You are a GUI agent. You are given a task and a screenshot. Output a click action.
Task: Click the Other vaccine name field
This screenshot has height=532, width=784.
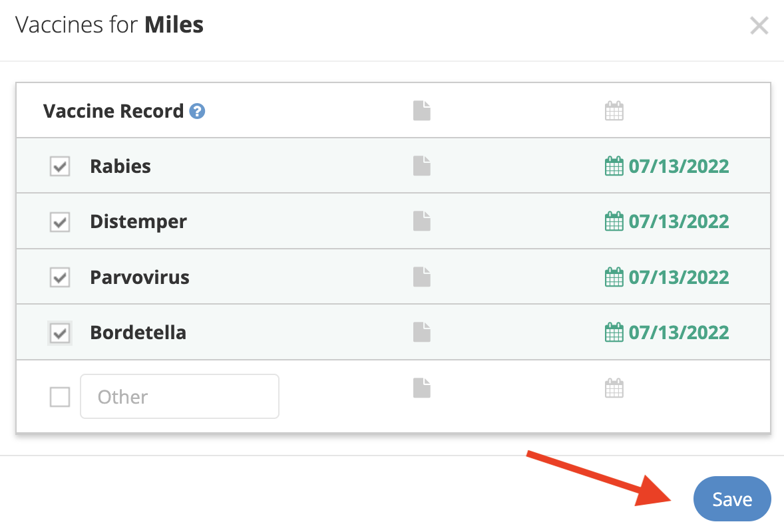pos(180,396)
